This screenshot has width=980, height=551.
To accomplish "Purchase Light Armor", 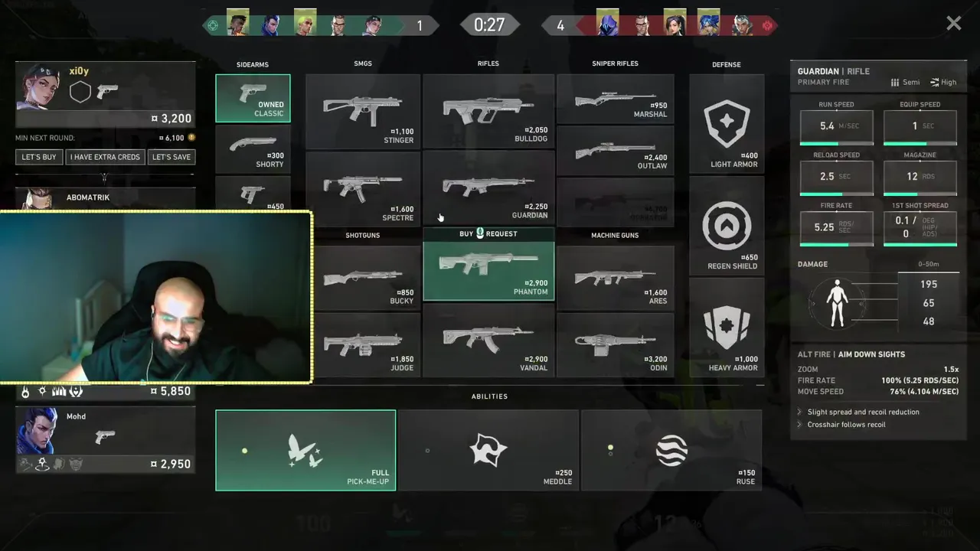I will 727,123.
